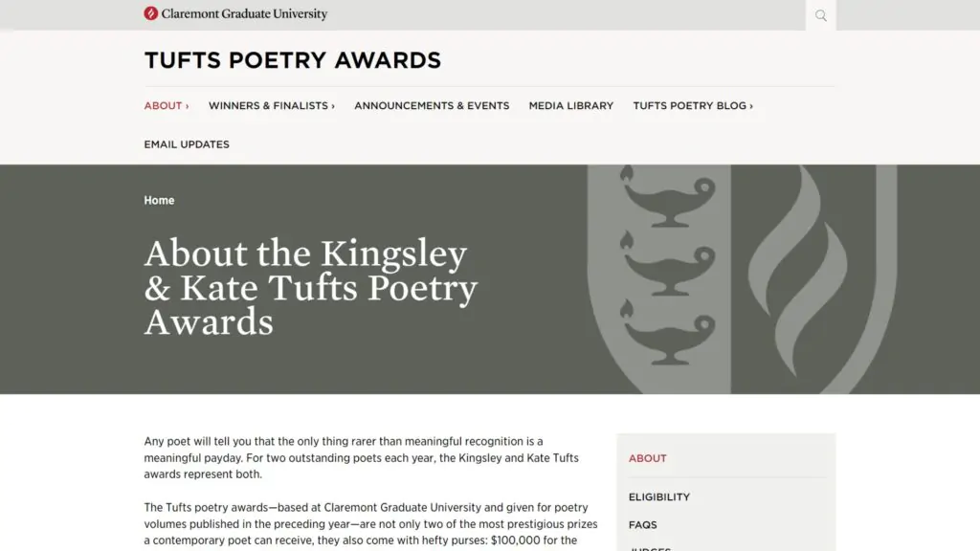Click the red Claremont Graduate University logo icon

150,13
